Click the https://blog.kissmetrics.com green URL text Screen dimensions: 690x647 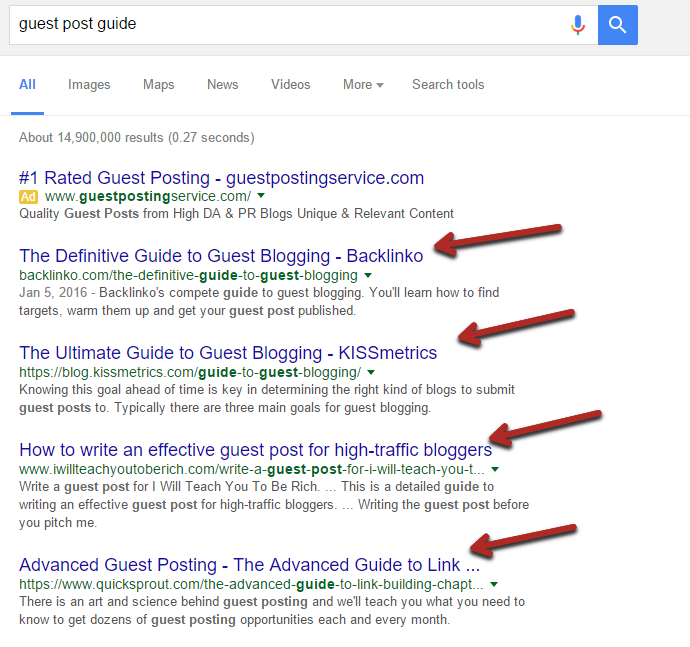click(190, 372)
